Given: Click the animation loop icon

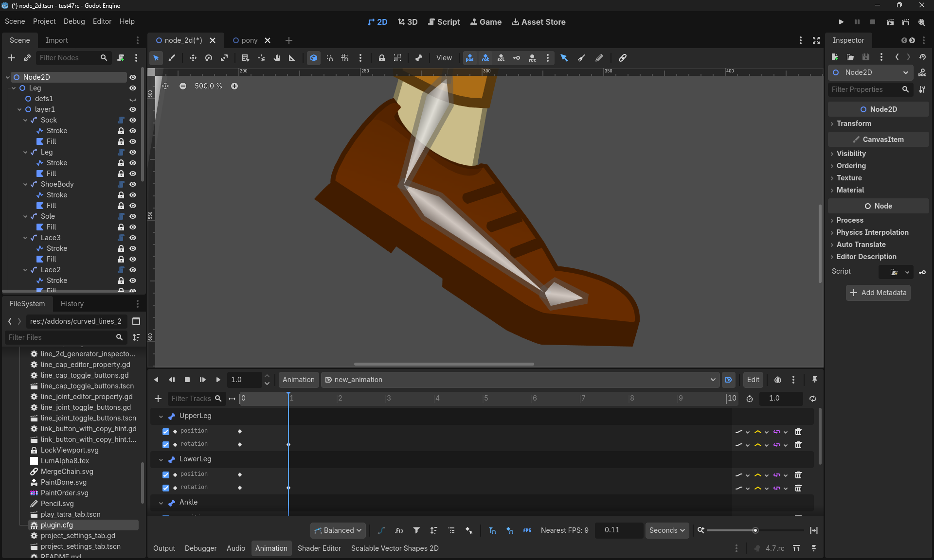Looking at the screenshot, I should pyautogui.click(x=813, y=399).
